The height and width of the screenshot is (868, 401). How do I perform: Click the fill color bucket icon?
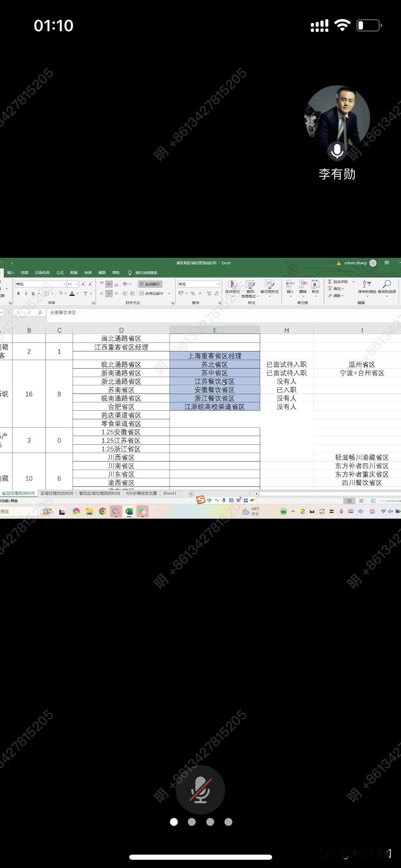[60, 293]
